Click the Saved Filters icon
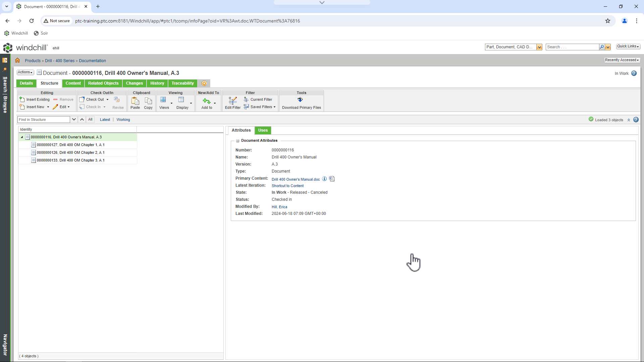 (246, 107)
